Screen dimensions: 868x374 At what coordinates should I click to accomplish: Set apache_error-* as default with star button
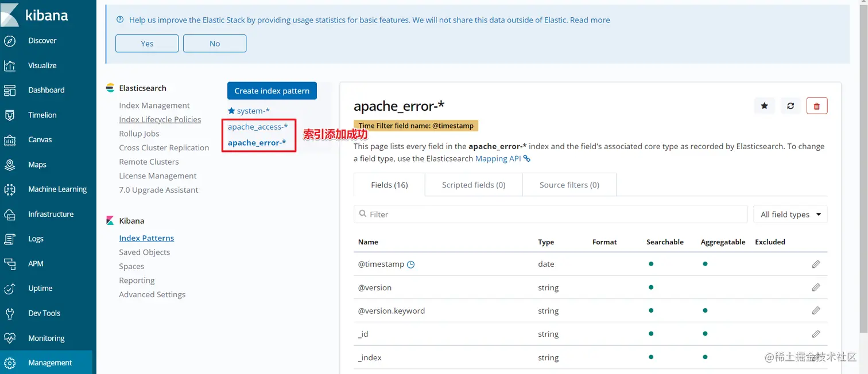pos(764,106)
